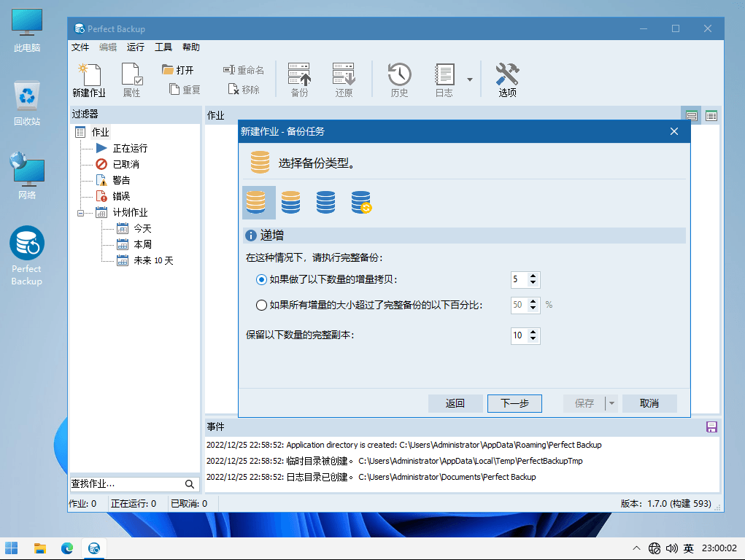
Task: Select the 错误 error filter
Action: (121, 196)
